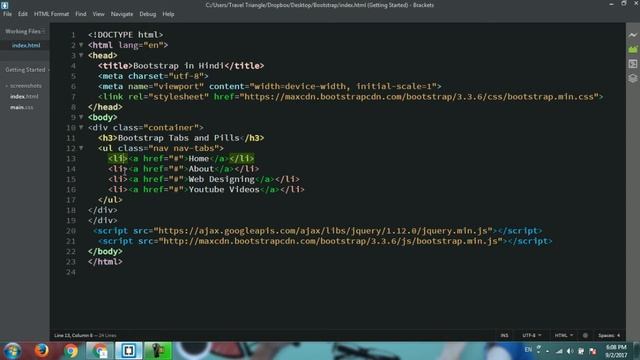
Task: Open the View menu
Action: (x=98, y=14)
